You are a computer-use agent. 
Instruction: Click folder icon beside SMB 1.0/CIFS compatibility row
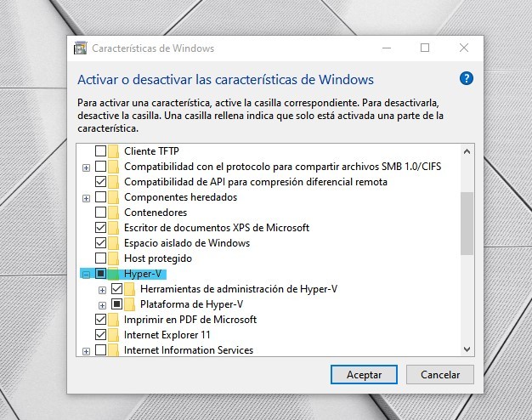(x=114, y=167)
